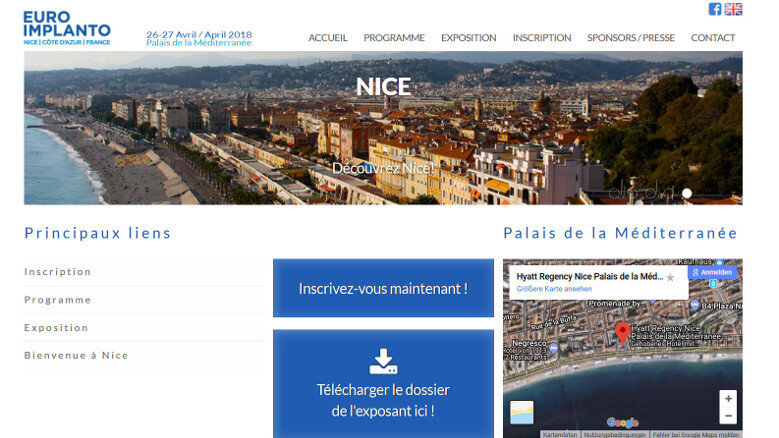The image size is (779, 438).
Task: Click the red location pin on map
Action: coord(623,333)
